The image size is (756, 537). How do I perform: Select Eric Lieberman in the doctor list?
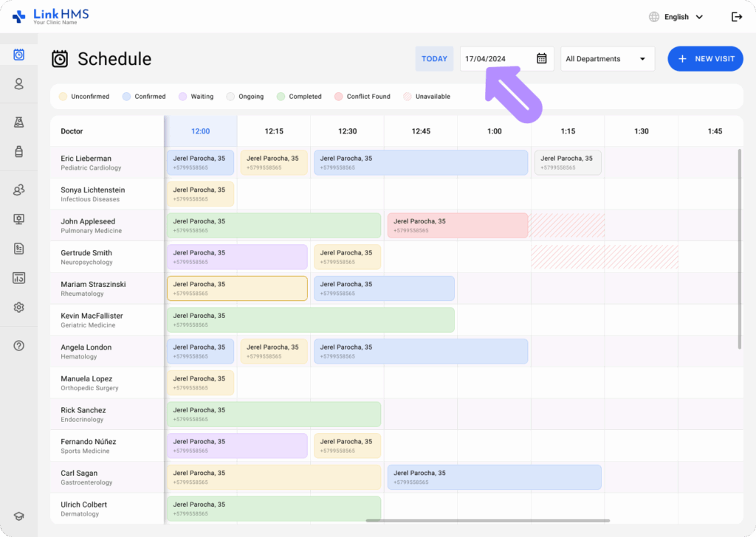86,159
